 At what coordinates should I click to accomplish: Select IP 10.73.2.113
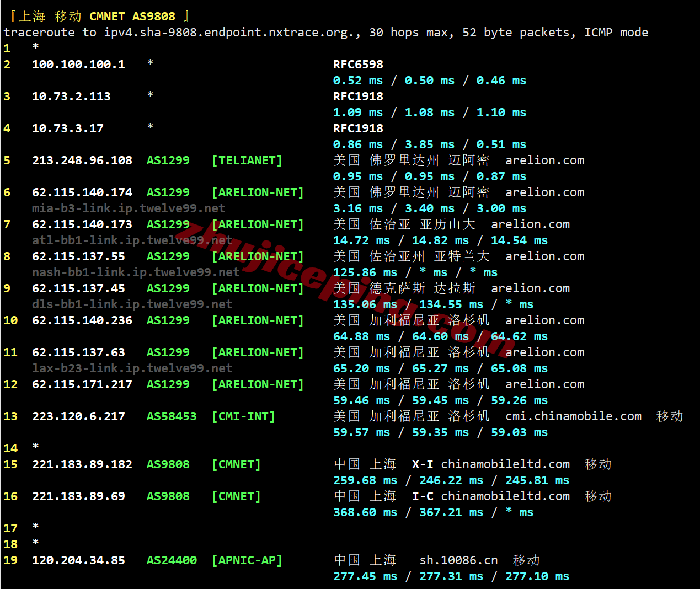pyautogui.click(x=71, y=97)
